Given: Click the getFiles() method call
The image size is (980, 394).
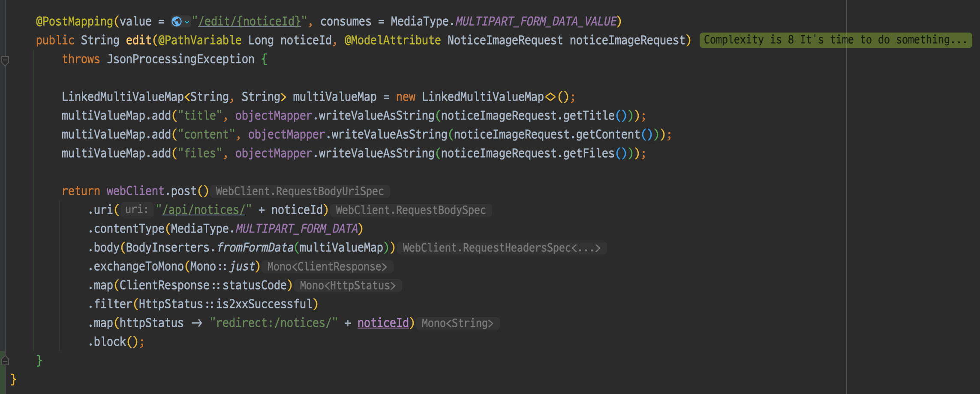Looking at the screenshot, I should [x=595, y=153].
